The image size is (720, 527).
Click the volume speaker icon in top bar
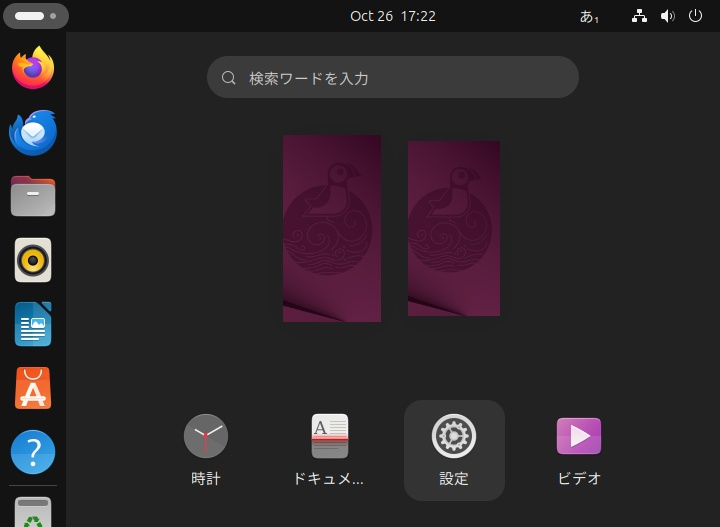point(668,16)
